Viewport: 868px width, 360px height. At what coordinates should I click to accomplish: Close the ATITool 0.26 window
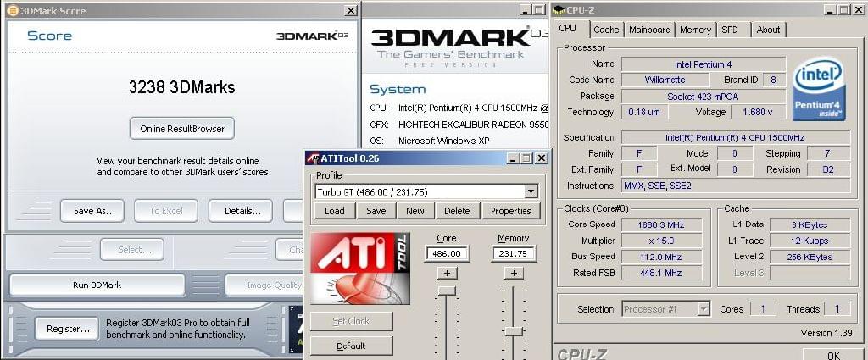(x=541, y=158)
